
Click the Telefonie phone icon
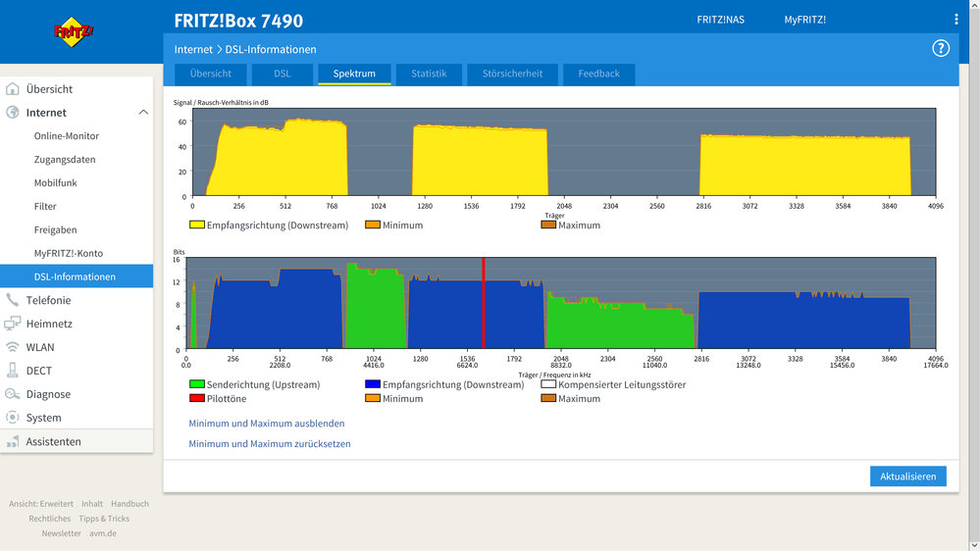pyautogui.click(x=13, y=300)
